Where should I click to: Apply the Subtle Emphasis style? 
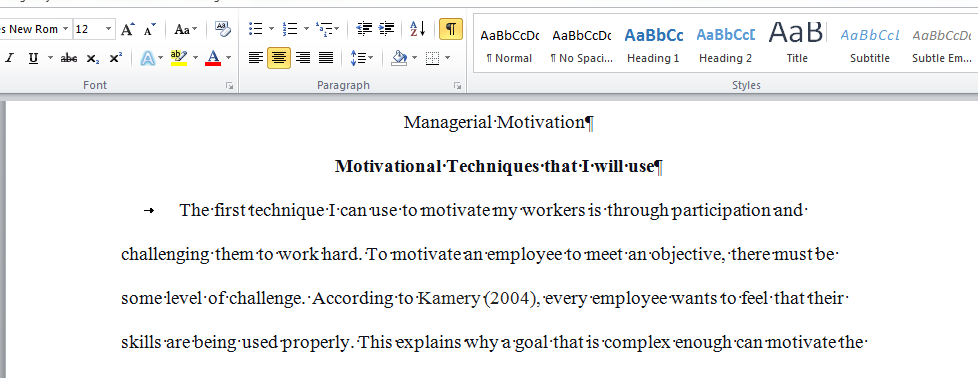pyautogui.click(x=942, y=44)
